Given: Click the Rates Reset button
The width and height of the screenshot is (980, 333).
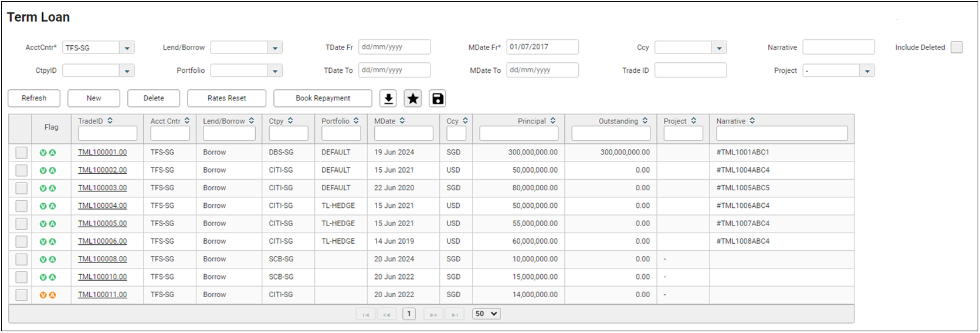Looking at the screenshot, I should click(x=226, y=98).
